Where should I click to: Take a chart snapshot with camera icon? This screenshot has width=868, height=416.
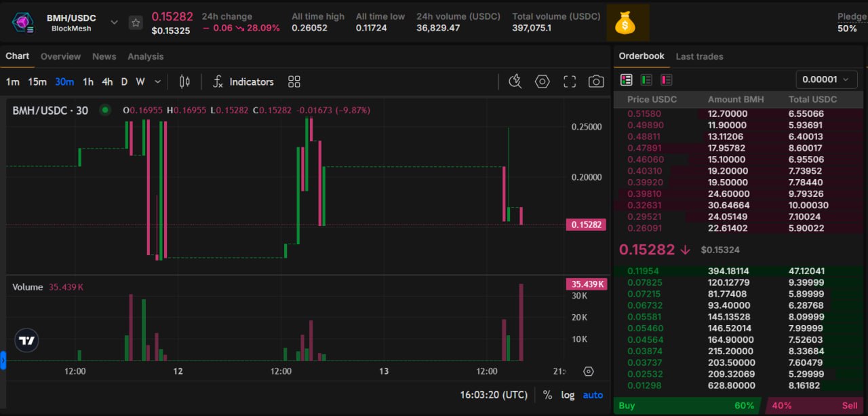pyautogui.click(x=596, y=81)
